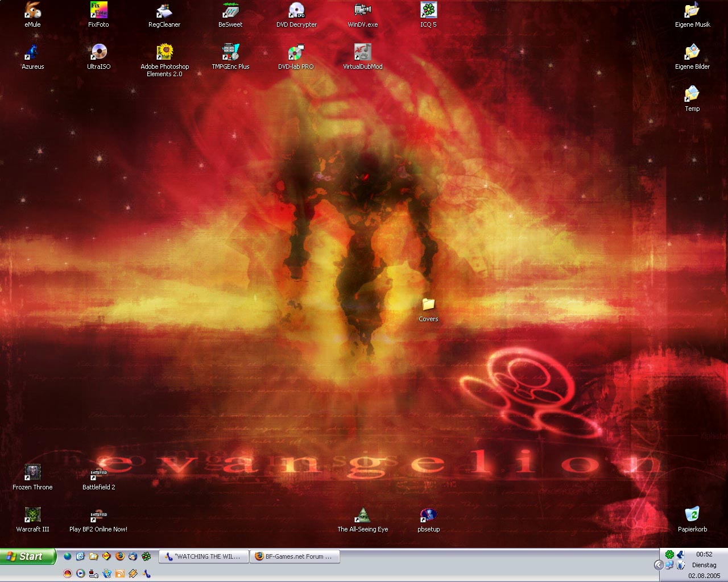Launch the Warcraft III shortcut
The height and width of the screenshot is (582, 728).
[32, 520]
